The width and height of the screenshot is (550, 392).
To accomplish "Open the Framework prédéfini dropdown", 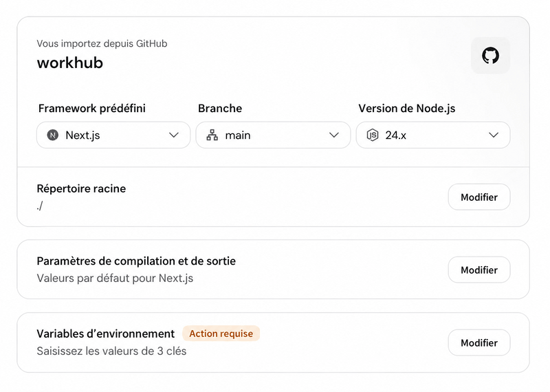I will coord(113,135).
